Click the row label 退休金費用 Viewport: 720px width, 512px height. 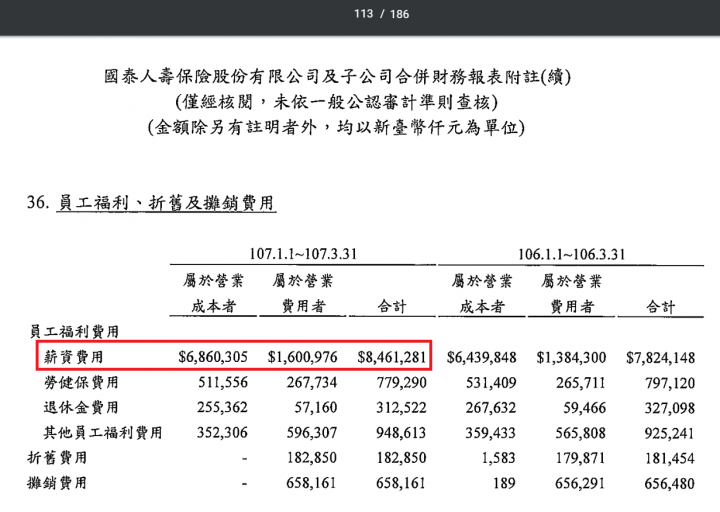pos(81,407)
